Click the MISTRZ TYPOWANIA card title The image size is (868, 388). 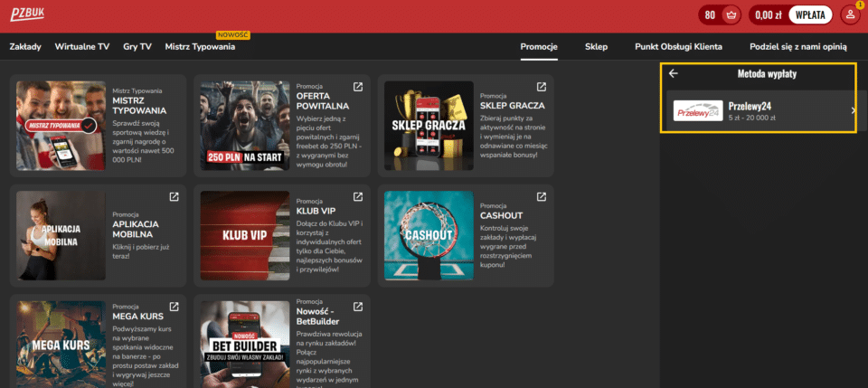[139, 106]
